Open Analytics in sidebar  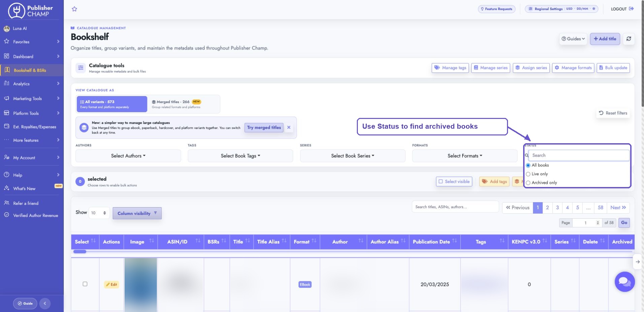point(32,84)
